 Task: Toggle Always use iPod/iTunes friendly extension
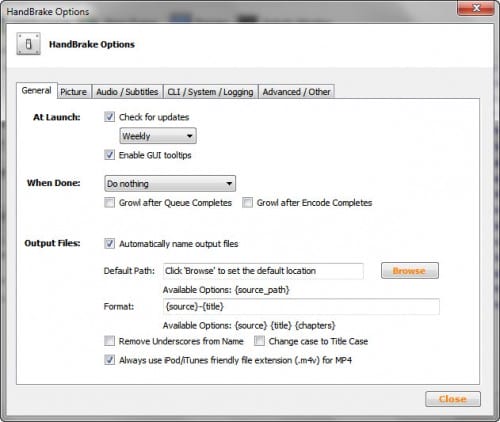point(109,360)
